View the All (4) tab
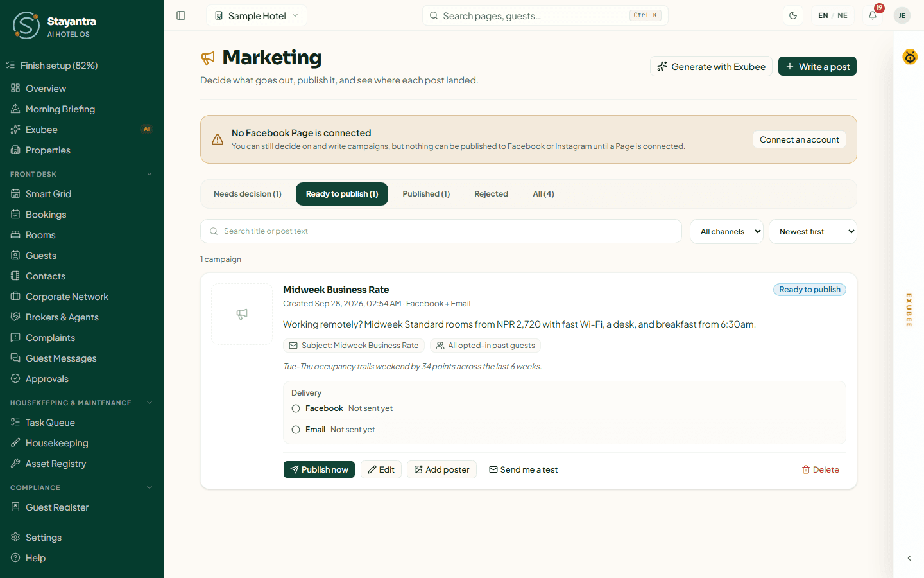 point(543,194)
